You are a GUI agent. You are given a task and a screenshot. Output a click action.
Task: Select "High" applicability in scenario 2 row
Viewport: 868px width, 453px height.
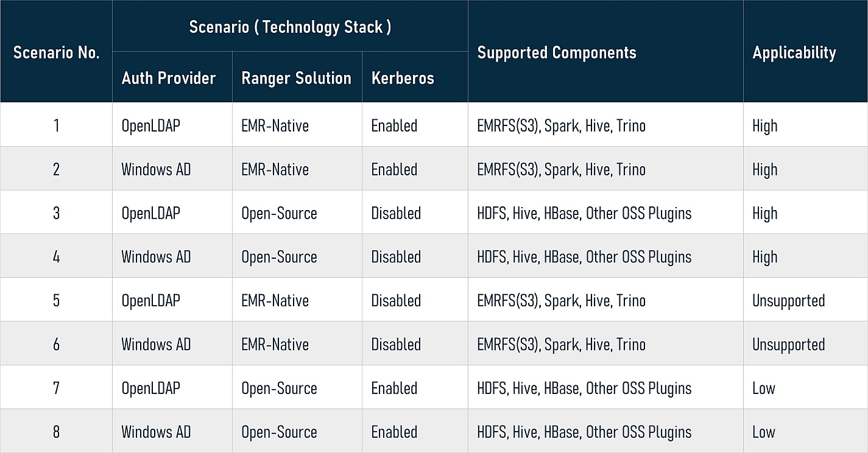pos(765,169)
